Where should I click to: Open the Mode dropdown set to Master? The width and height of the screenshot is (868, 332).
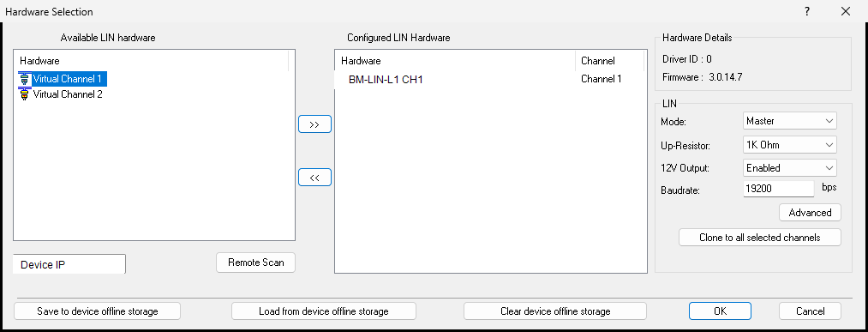point(789,120)
